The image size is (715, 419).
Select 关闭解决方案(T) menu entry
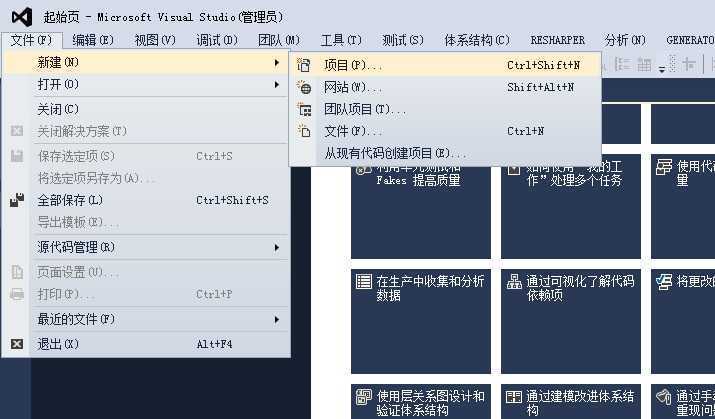146,131
